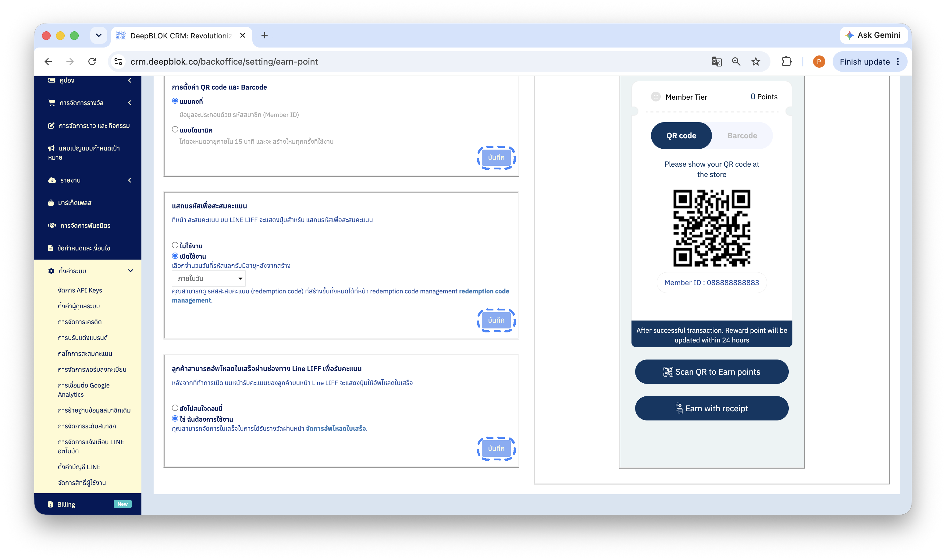Open a new browser tab

tap(265, 35)
